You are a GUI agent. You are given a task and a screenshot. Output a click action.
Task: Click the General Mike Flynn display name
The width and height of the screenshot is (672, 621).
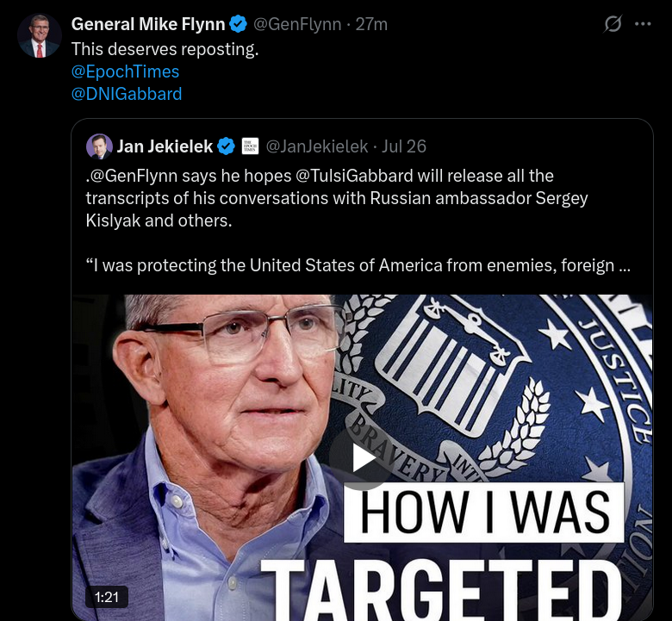click(x=148, y=24)
